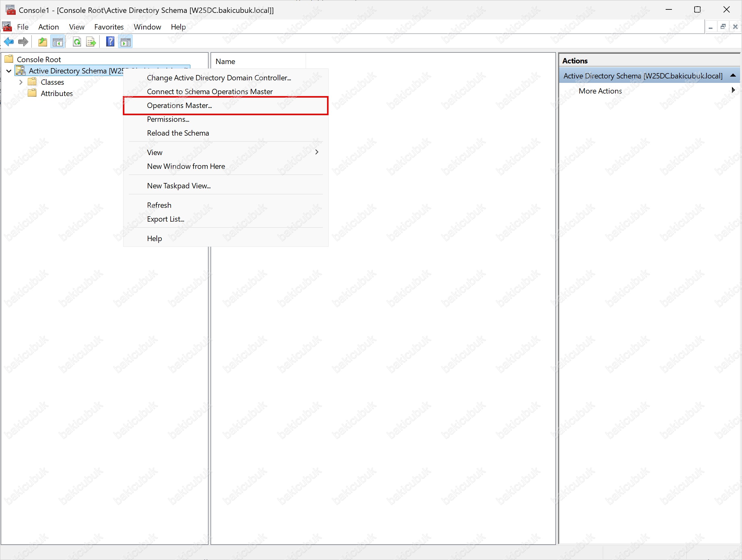The height and width of the screenshot is (560, 742).
Task: Select Active Directory Schema tree item
Action: (76, 71)
